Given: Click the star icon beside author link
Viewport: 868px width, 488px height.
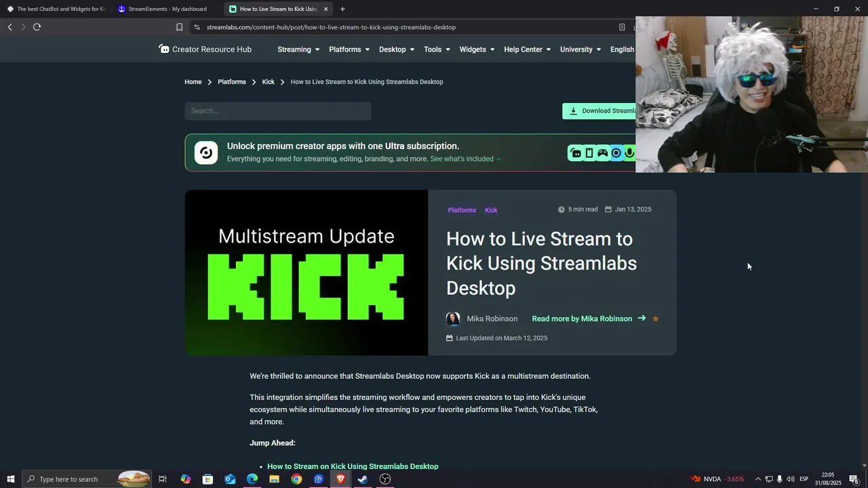Looking at the screenshot, I should 656,319.
